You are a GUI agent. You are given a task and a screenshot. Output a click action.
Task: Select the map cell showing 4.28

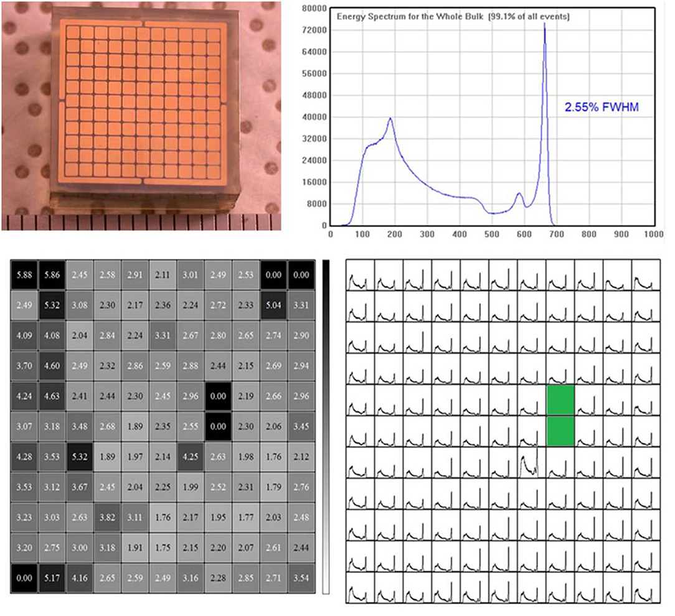pyautogui.click(x=24, y=457)
